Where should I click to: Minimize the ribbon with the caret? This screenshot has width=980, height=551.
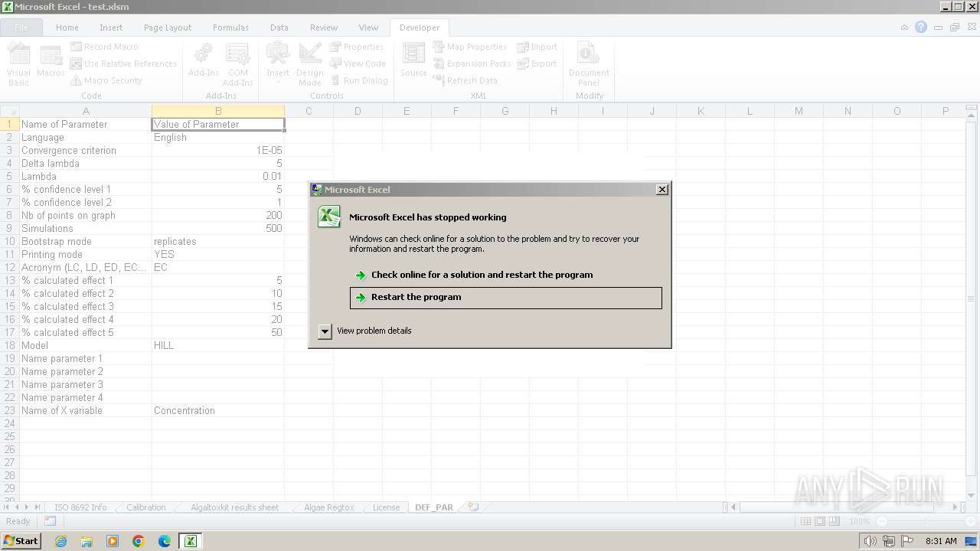point(904,27)
